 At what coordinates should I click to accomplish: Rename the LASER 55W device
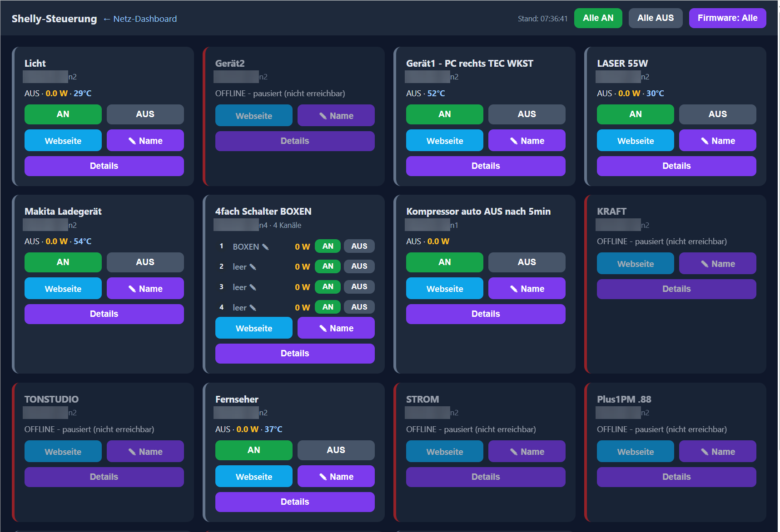pos(718,141)
